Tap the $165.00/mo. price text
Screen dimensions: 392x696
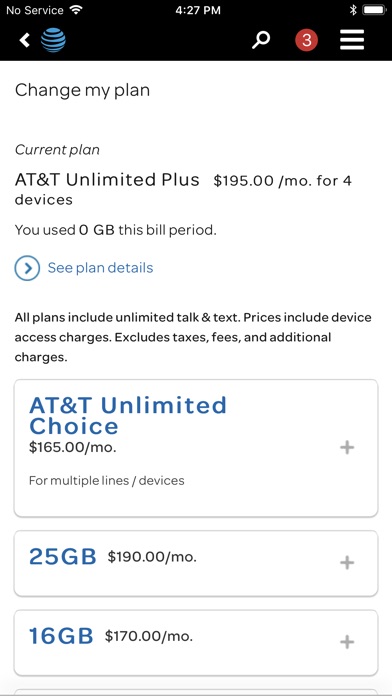[73, 447]
